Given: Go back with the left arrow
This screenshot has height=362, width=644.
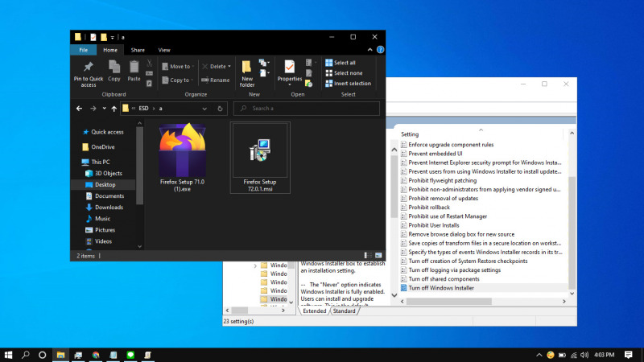Looking at the screenshot, I should 79,109.
